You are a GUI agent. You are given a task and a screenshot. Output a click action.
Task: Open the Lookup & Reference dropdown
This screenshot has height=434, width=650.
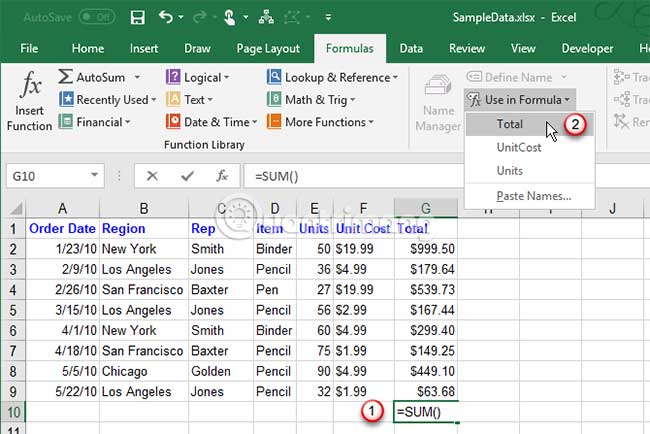pyautogui.click(x=332, y=77)
